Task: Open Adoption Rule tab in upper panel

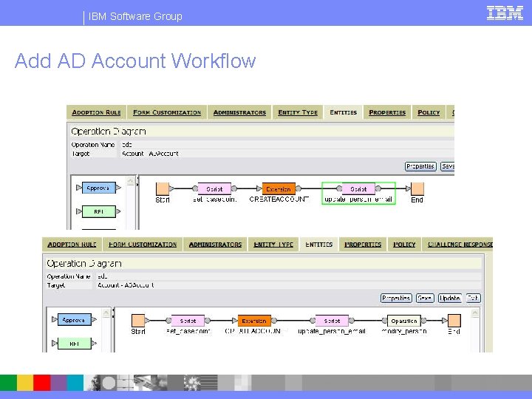Action: tap(96, 112)
